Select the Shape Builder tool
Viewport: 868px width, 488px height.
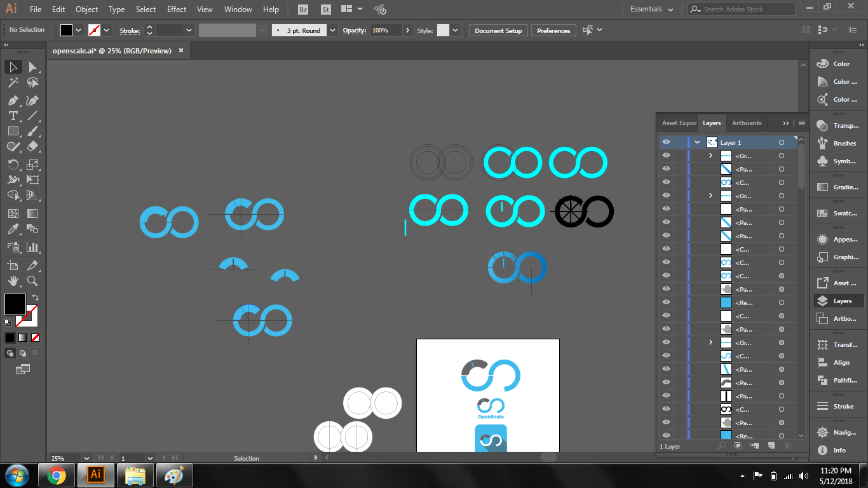click(x=13, y=196)
